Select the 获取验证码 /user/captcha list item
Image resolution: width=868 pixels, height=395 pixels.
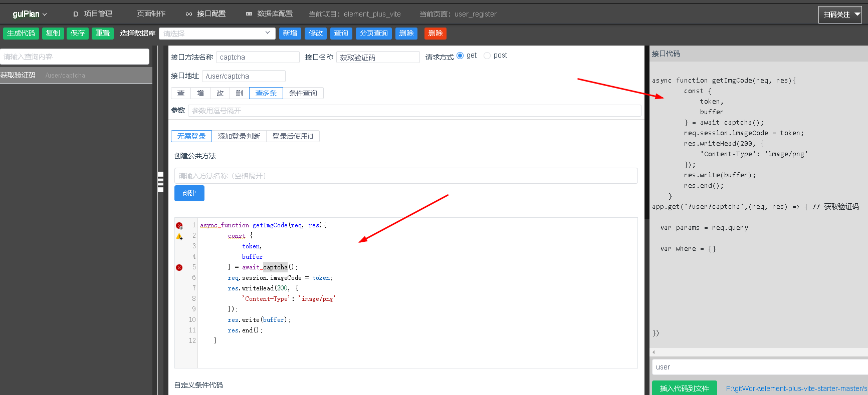coord(76,75)
